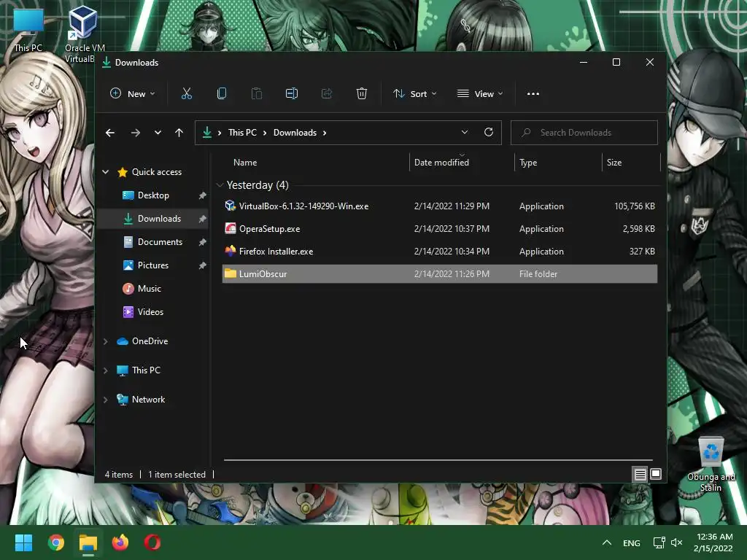Open Pictures in Quick access

pos(153,265)
